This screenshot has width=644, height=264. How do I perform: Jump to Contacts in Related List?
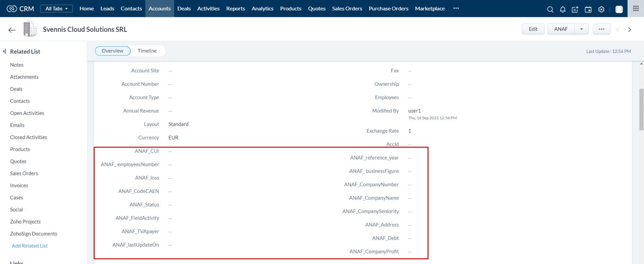point(20,101)
